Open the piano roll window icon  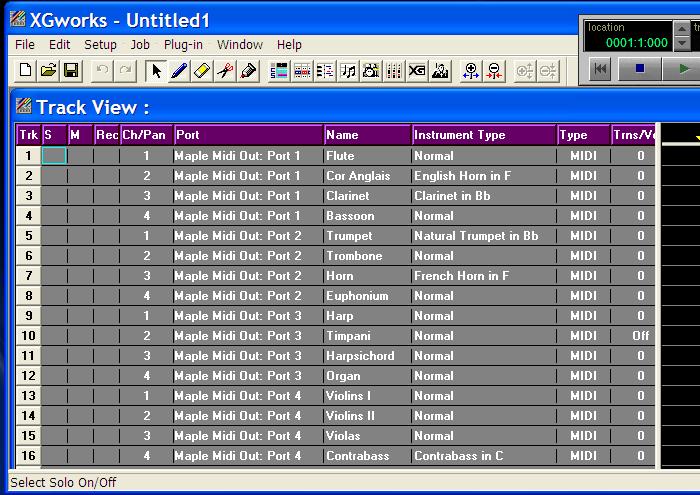[x=302, y=71]
